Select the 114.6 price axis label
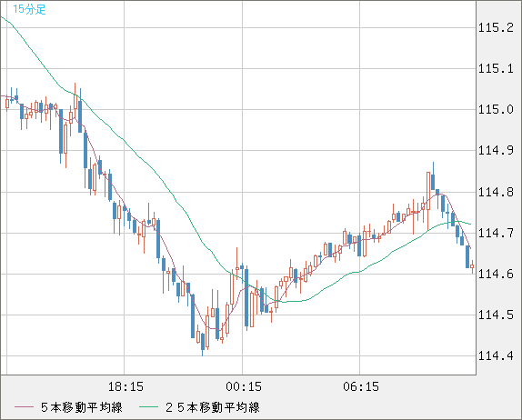The width and height of the screenshot is (522, 420). point(496,274)
